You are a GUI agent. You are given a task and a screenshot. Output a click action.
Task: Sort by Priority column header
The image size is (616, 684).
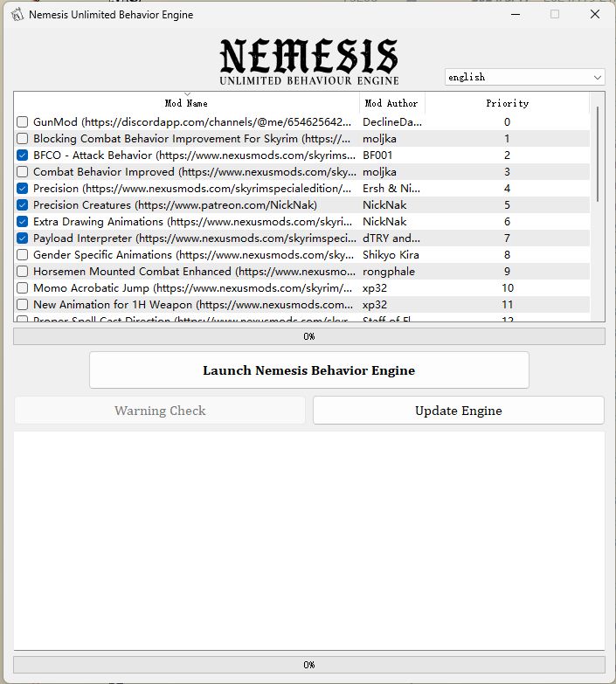[508, 103]
